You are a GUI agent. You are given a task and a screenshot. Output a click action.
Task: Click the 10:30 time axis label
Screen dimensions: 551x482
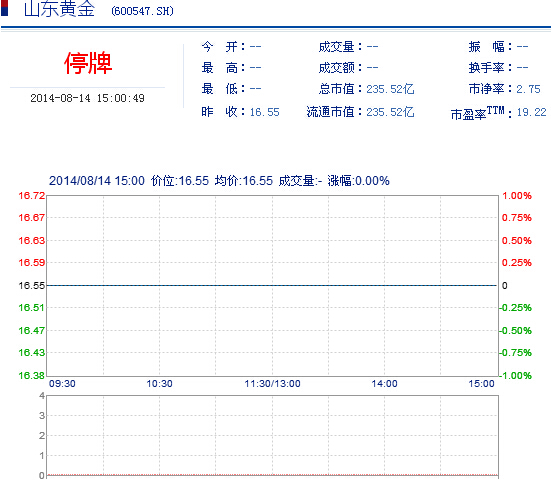160,384
